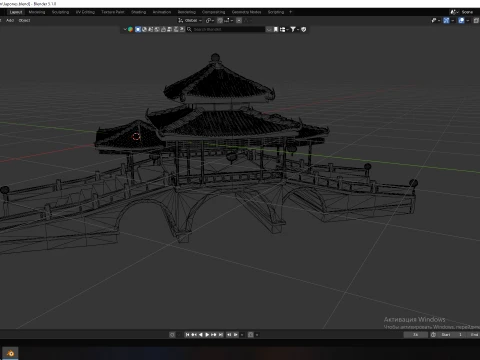Click the Start frame field
The height and width of the screenshot is (360, 480).
(x=451, y=335)
